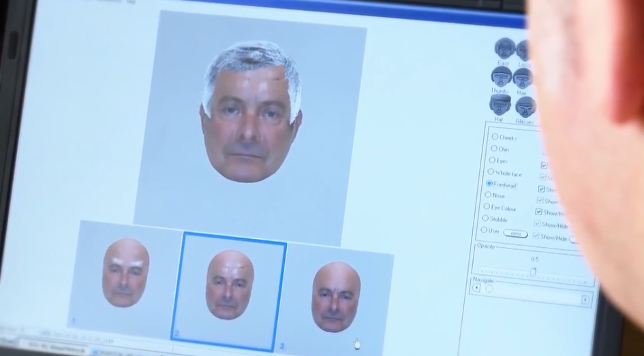The image size is (644, 356).
Task: Click the Opacity slider handle
Action: [x=533, y=272]
